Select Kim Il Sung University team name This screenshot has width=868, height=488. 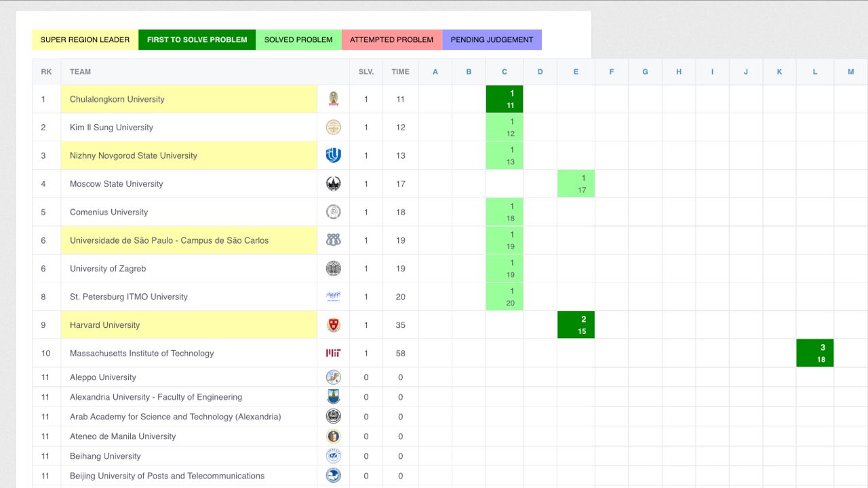pyautogui.click(x=111, y=128)
